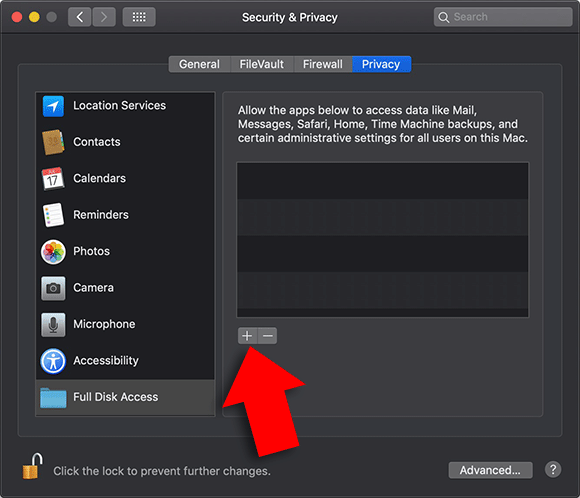Select Full Disk Access label
The image size is (580, 498).
pyautogui.click(x=116, y=397)
